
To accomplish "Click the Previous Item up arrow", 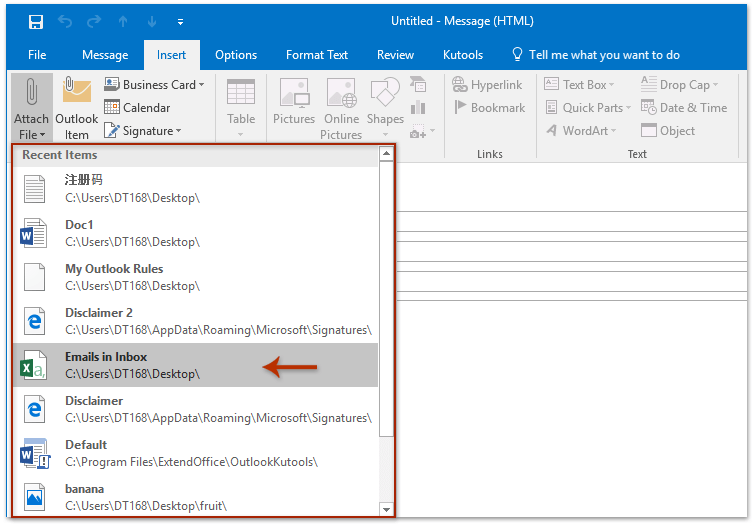I will tap(123, 22).
